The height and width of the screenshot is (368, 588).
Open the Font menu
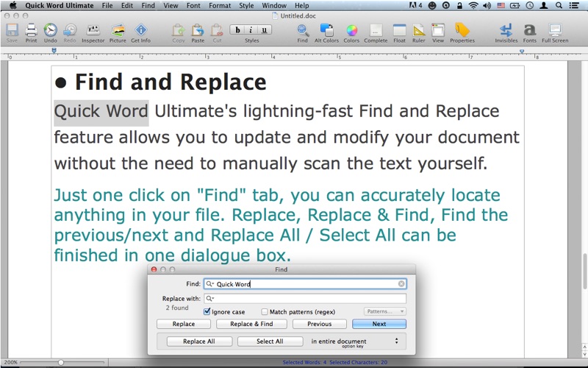193,5
